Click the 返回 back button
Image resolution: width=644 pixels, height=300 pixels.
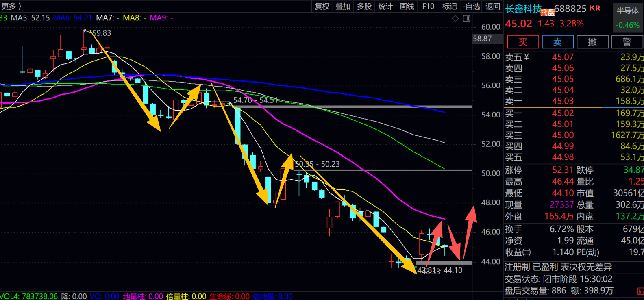pyautogui.click(x=493, y=7)
